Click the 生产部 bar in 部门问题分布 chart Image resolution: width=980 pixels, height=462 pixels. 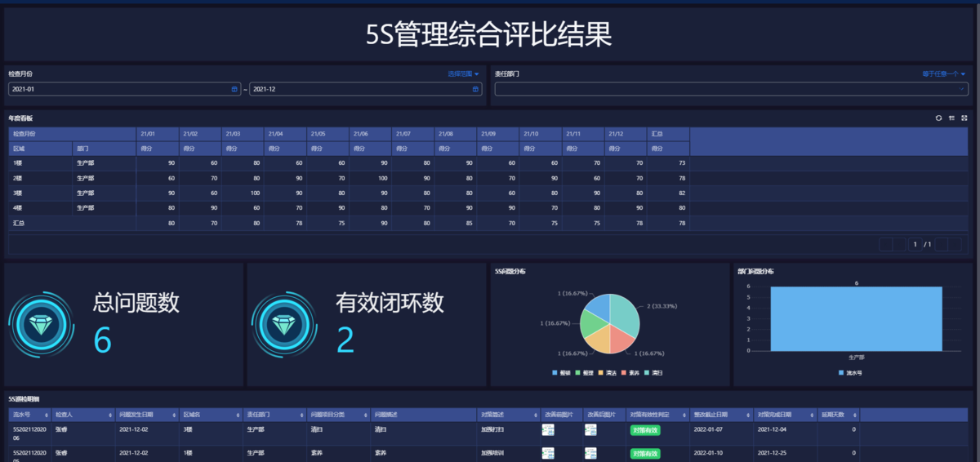click(x=856, y=318)
